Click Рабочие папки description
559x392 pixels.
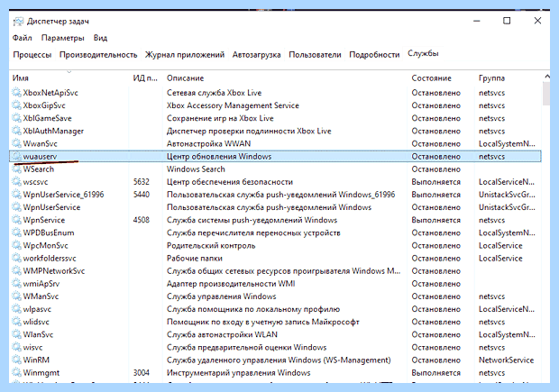(x=195, y=258)
